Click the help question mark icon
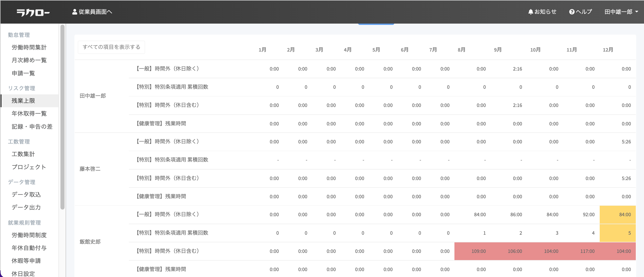The image size is (644, 277). 572,12
